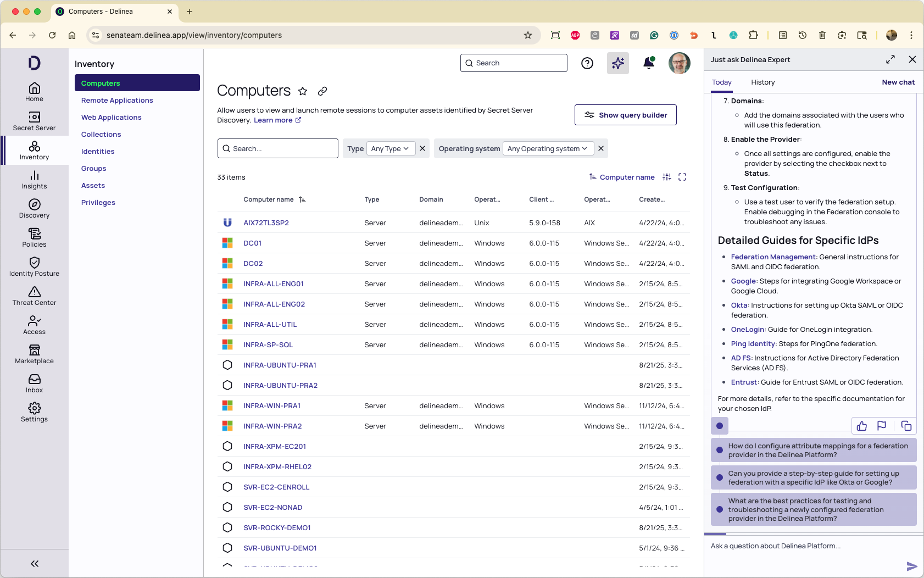
Task: Collapse the left navigation sidebar
Action: point(34,564)
